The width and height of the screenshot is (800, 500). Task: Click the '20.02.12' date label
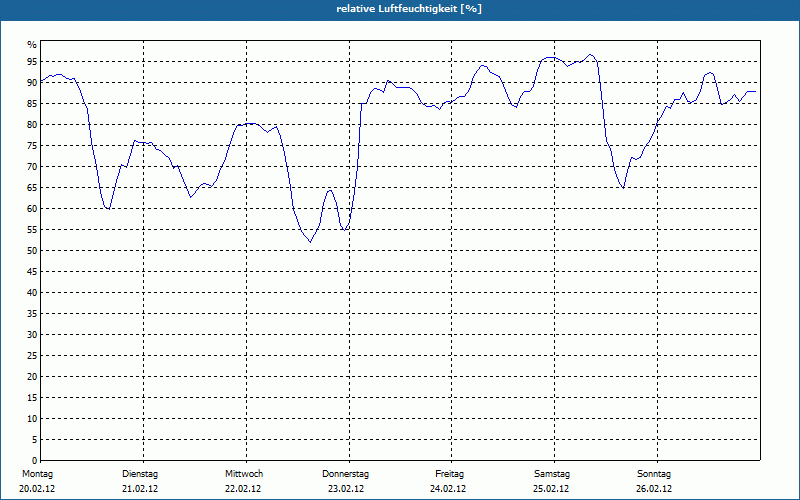coord(37,489)
